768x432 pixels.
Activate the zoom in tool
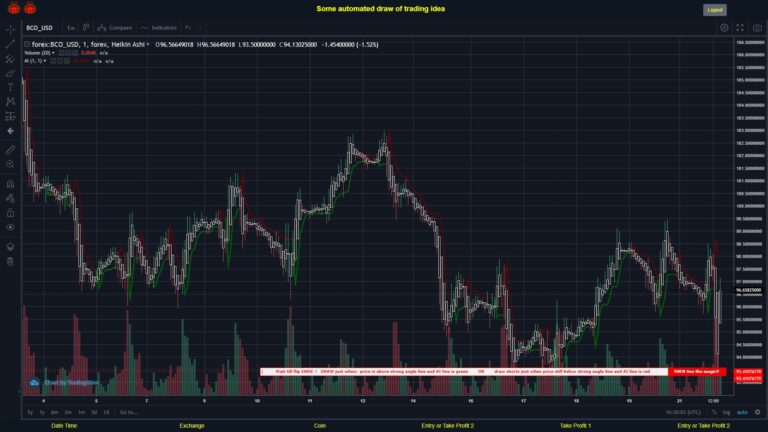pyautogui.click(x=10, y=164)
